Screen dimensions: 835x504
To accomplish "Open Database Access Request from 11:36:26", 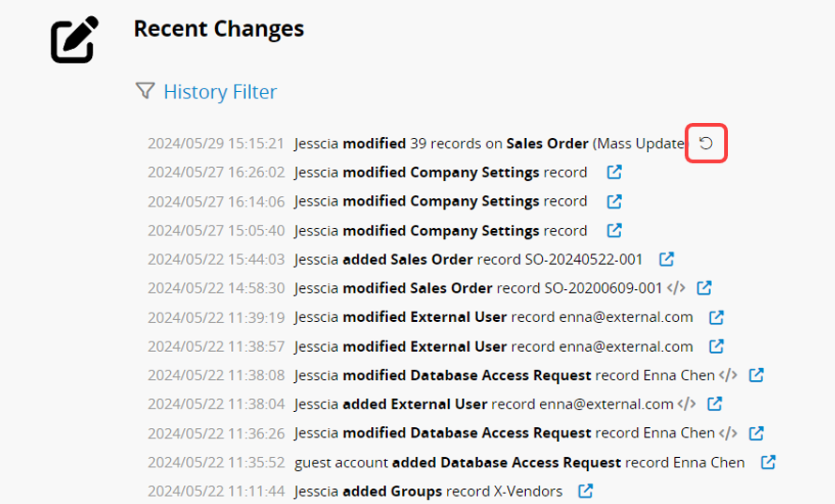I will point(756,433).
